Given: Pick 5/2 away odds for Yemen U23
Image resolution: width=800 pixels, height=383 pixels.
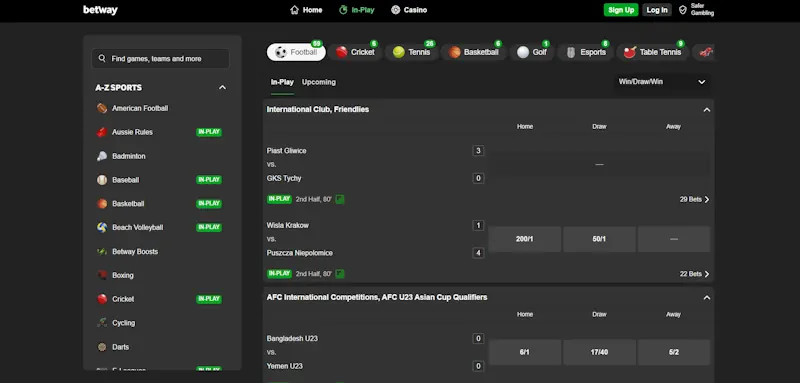Looking at the screenshot, I should (673, 352).
